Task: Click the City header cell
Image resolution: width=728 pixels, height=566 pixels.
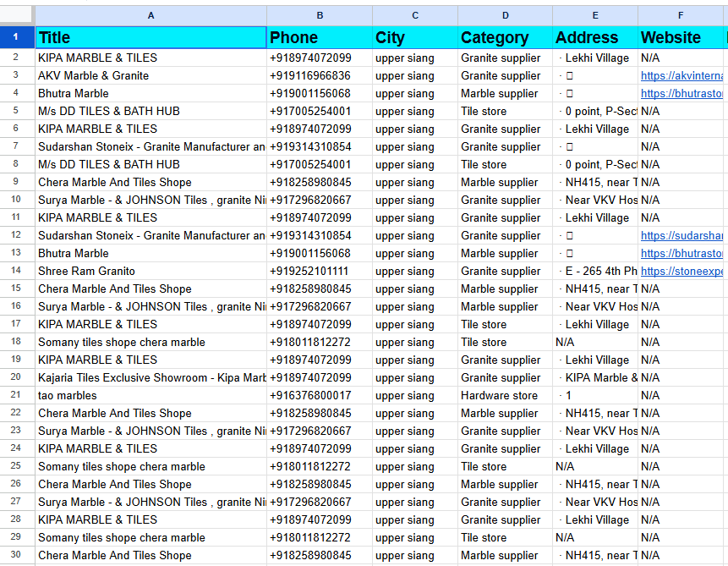Action: click(415, 37)
